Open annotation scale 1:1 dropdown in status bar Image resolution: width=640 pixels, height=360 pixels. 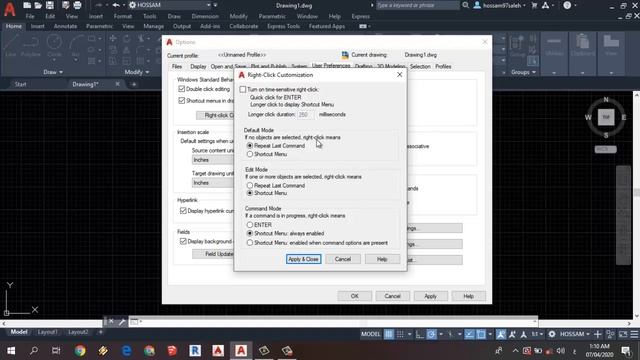[537, 334]
